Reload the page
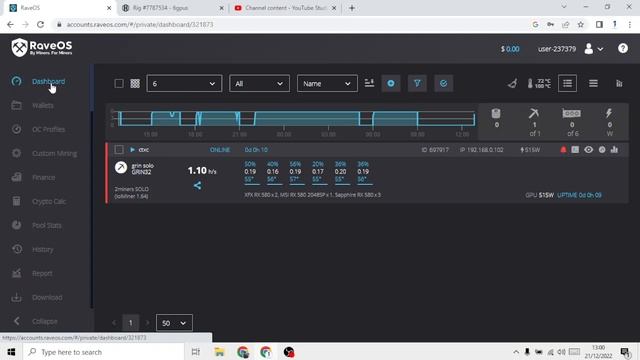This screenshot has width=640, height=360. pyautogui.click(x=40, y=24)
